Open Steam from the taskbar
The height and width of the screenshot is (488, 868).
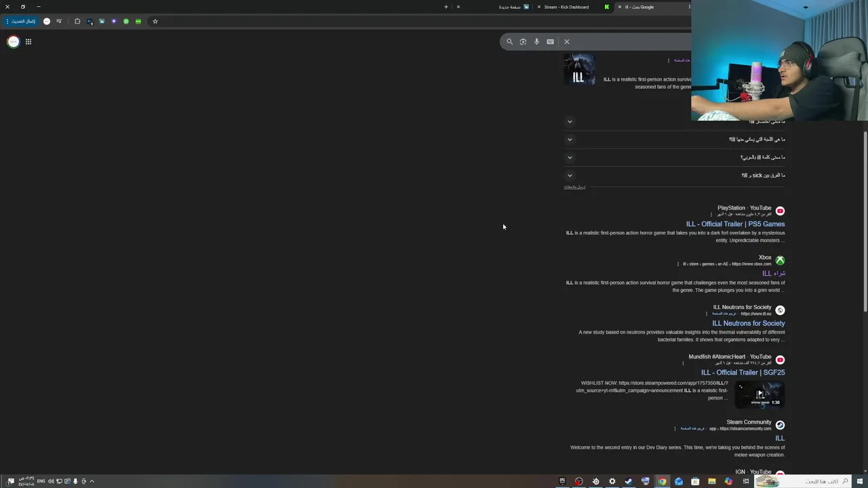tap(629, 481)
